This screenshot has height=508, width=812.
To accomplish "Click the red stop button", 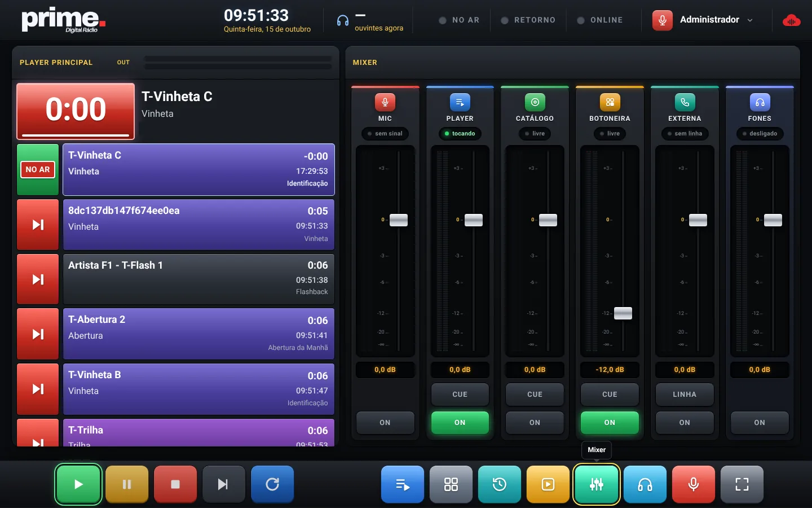I will coord(175,484).
